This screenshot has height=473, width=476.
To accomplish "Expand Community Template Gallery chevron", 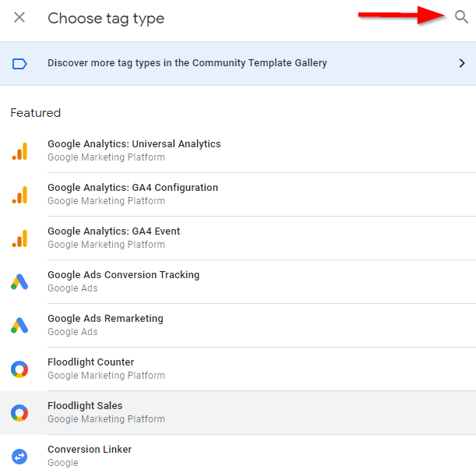I will pos(462,63).
